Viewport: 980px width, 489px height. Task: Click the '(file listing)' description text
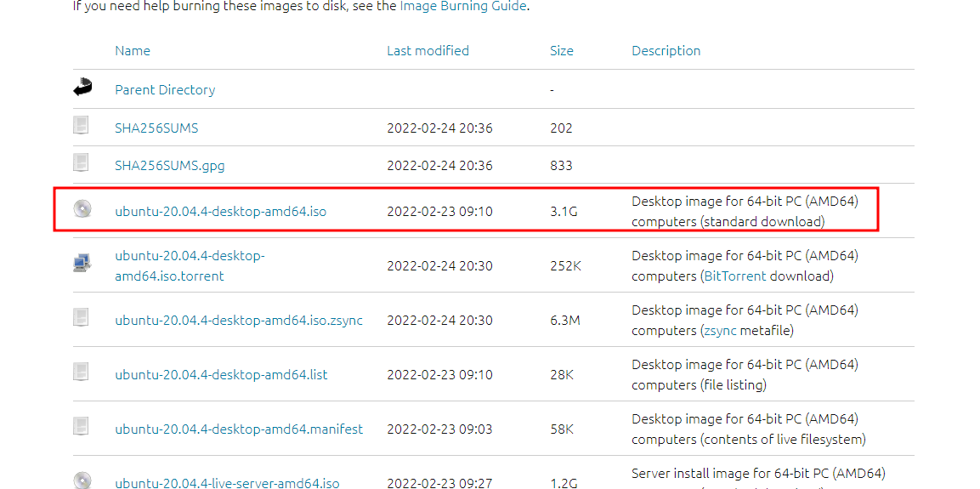[x=733, y=384]
